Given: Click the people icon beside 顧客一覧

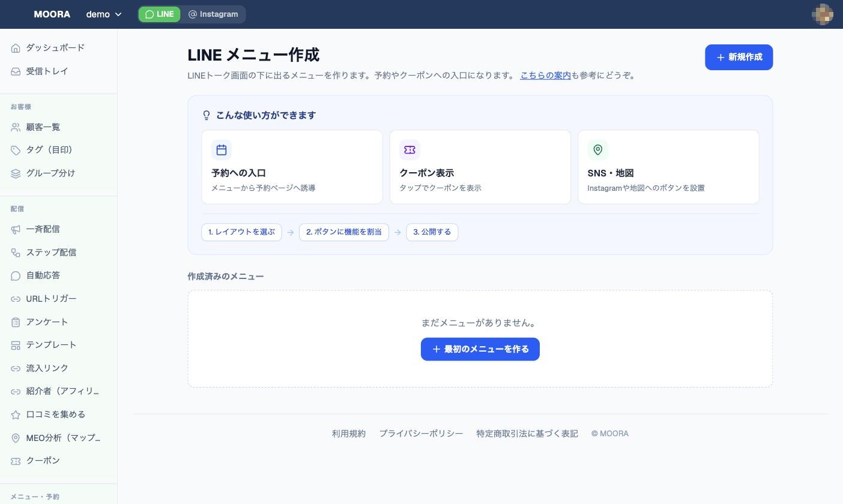Looking at the screenshot, I should click(x=16, y=127).
